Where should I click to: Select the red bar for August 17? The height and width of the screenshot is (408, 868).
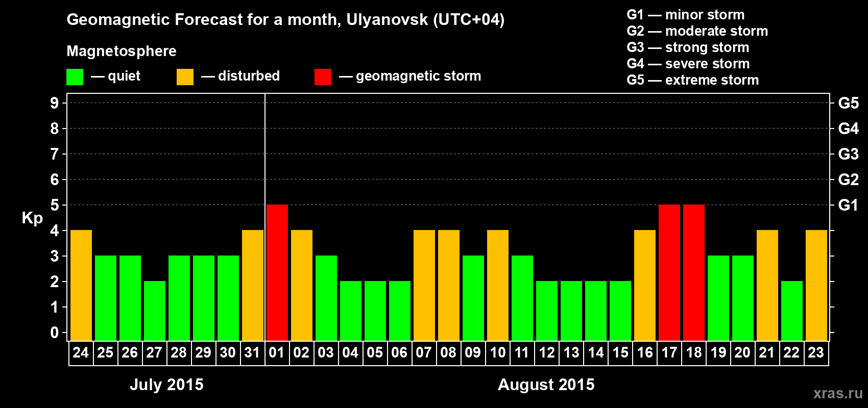point(669,272)
